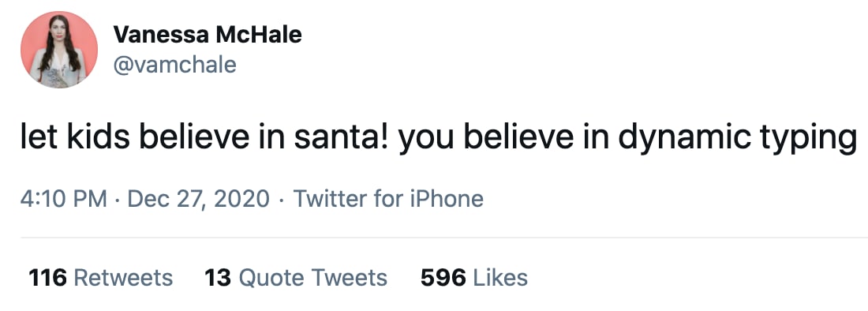This screenshot has height=311, width=868.
Task: Select the tweet text about santa
Action: pos(439,138)
